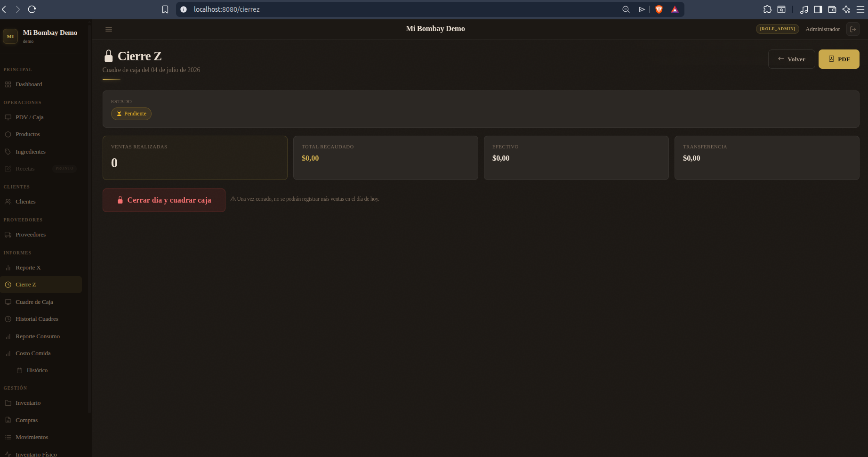Screen dimensions: 868x457
Task: Click the Volver back link
Action: click(x=791, y=59)
